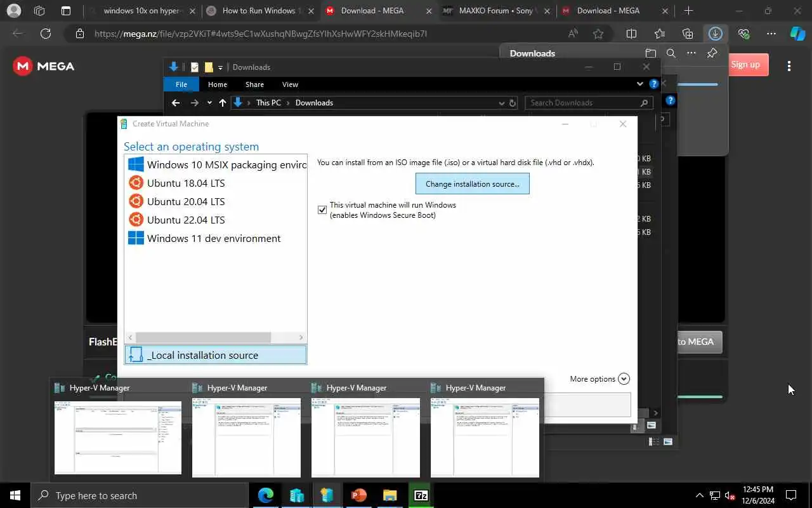
Task: Open Quick Access Toolbar customize dropdown
Action: (221, 67)
